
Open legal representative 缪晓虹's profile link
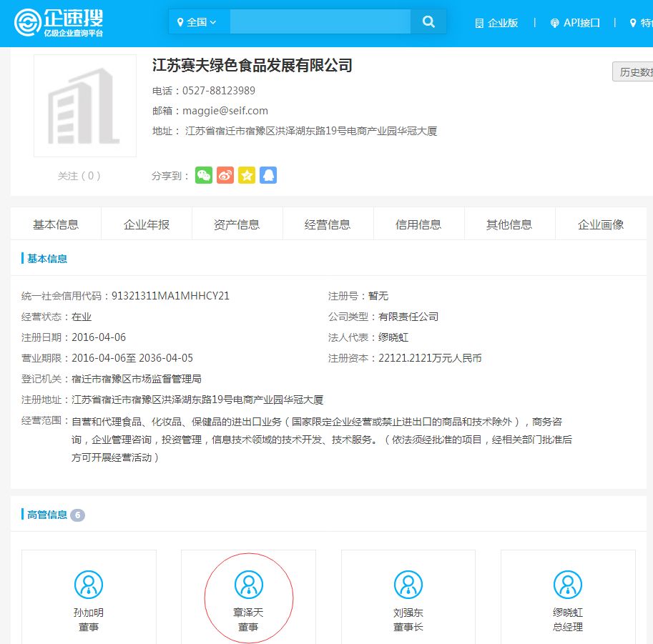point(393,337)
